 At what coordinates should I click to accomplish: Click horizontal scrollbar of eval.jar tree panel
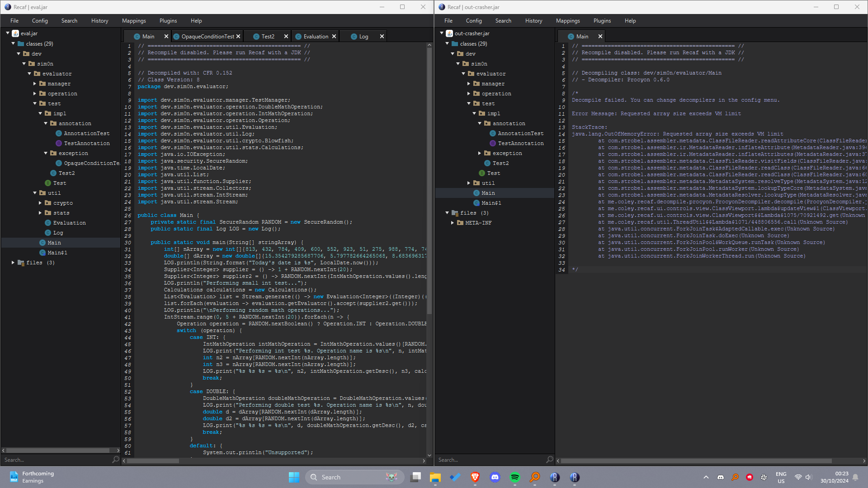pos(58,450)
